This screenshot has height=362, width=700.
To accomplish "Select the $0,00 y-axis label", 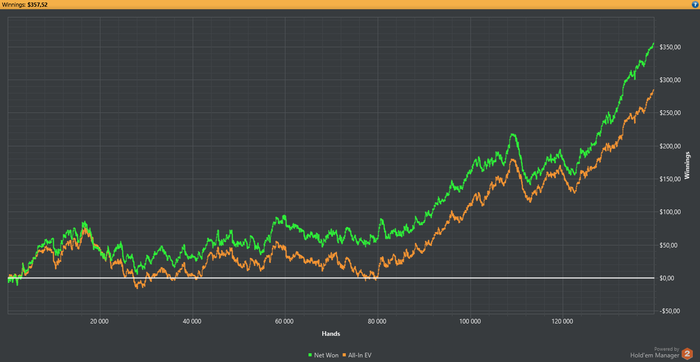I will point(667,278).
